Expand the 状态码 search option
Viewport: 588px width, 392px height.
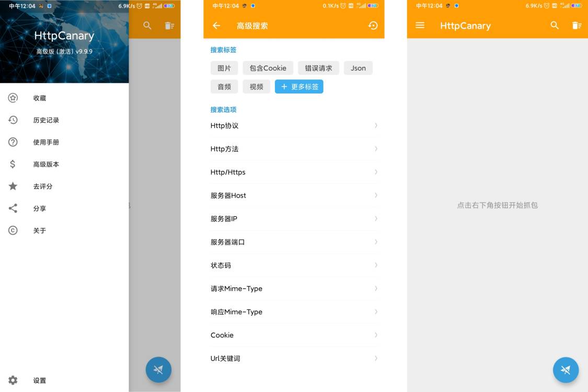click(x=294, y=265)
